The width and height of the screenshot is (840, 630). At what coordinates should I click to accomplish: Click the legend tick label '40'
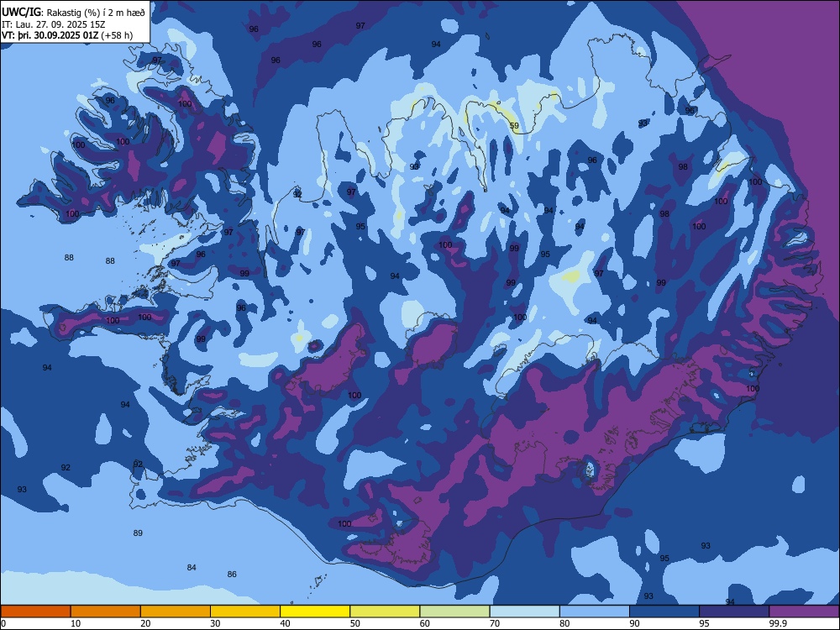(x=286, y=623)
